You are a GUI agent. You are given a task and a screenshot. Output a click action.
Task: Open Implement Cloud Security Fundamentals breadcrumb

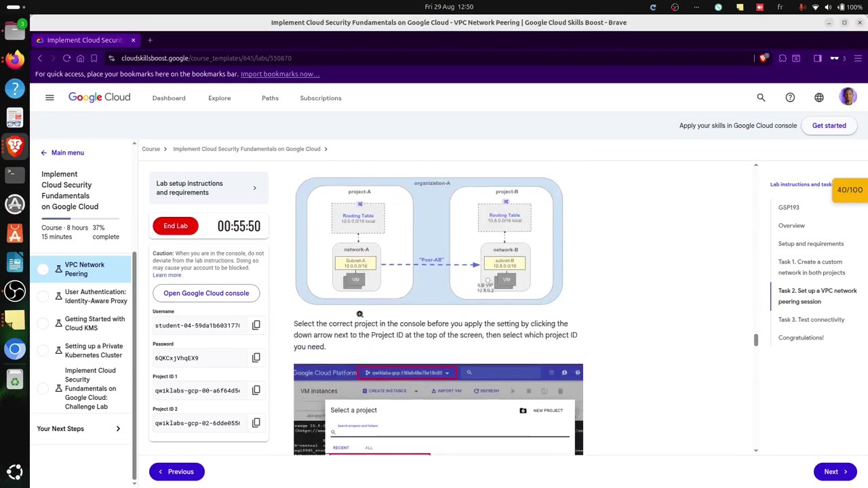[246, 149]
